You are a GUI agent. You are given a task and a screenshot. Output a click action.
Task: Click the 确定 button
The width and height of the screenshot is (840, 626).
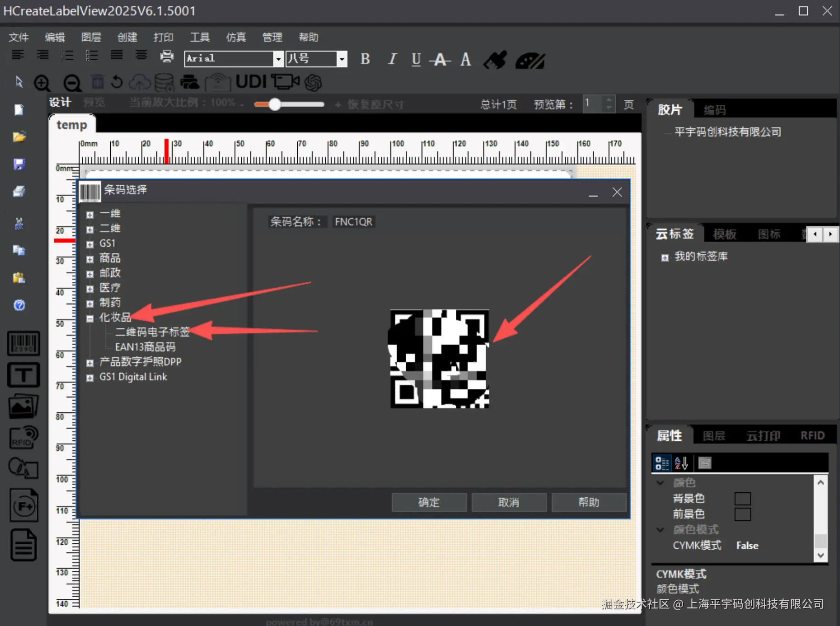click(x=429, y=502)
